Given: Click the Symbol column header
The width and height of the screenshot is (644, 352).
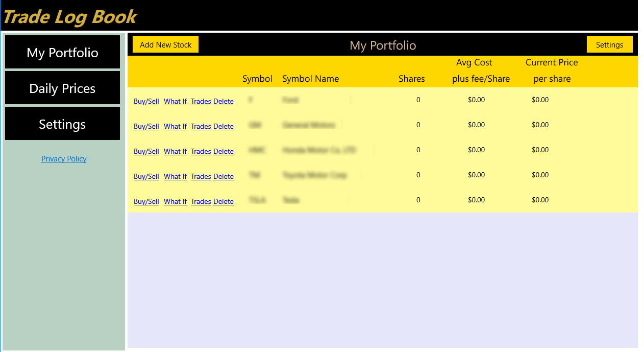Looking at the screenshot, I should (257, 79).
